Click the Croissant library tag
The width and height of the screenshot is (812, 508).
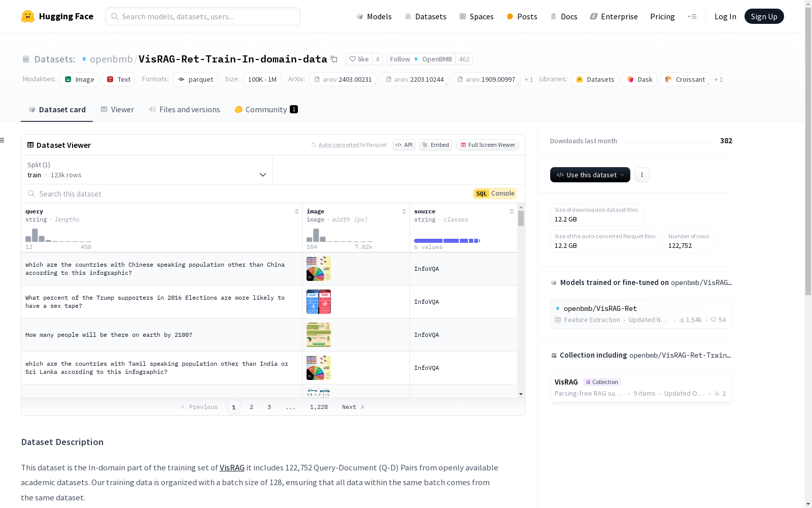[685, 79]
